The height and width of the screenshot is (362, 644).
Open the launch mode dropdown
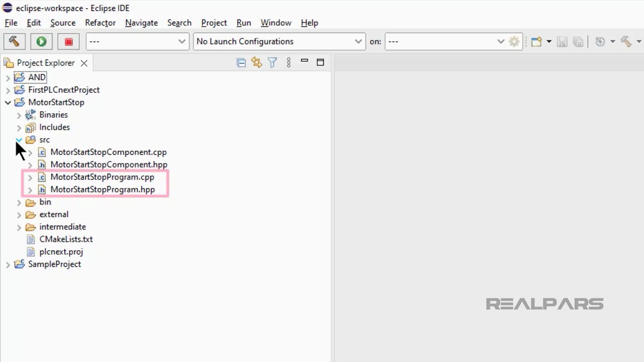138,42
